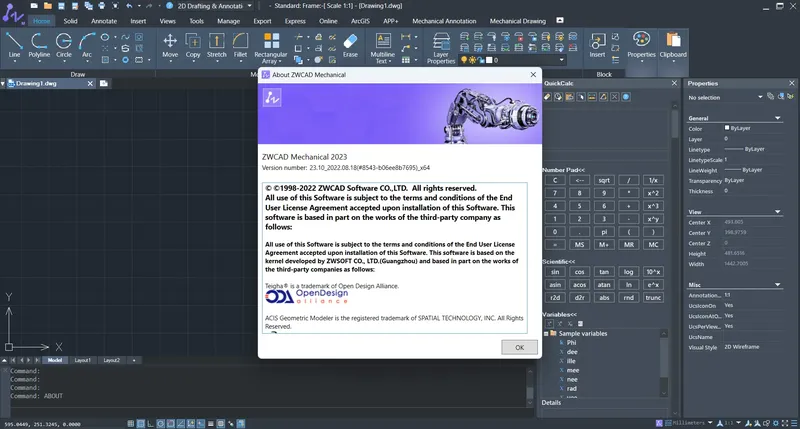Open the Mechanical Drawing ribbon tab
The width and height of the screenshot is (800, 429).
pos(518,21)
